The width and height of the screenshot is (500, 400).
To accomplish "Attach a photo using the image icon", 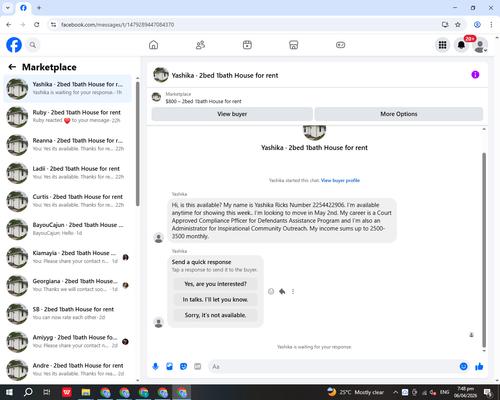I will tap(169, 367).
